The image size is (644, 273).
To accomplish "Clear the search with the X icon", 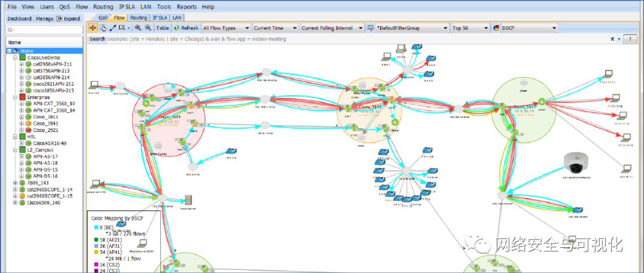I will (x=612, y=39).
